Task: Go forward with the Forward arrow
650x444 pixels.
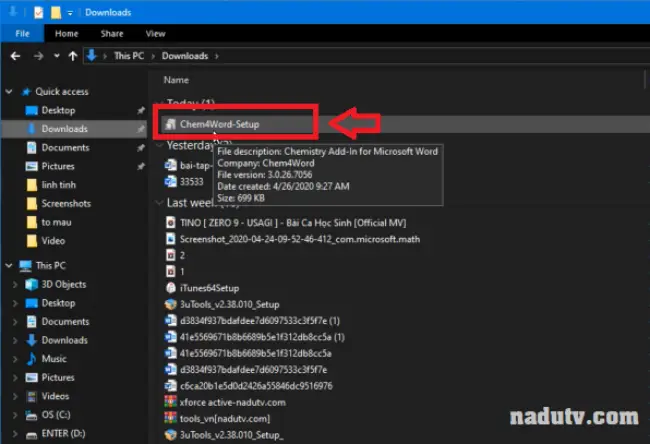Action: [x=38, y=56]
